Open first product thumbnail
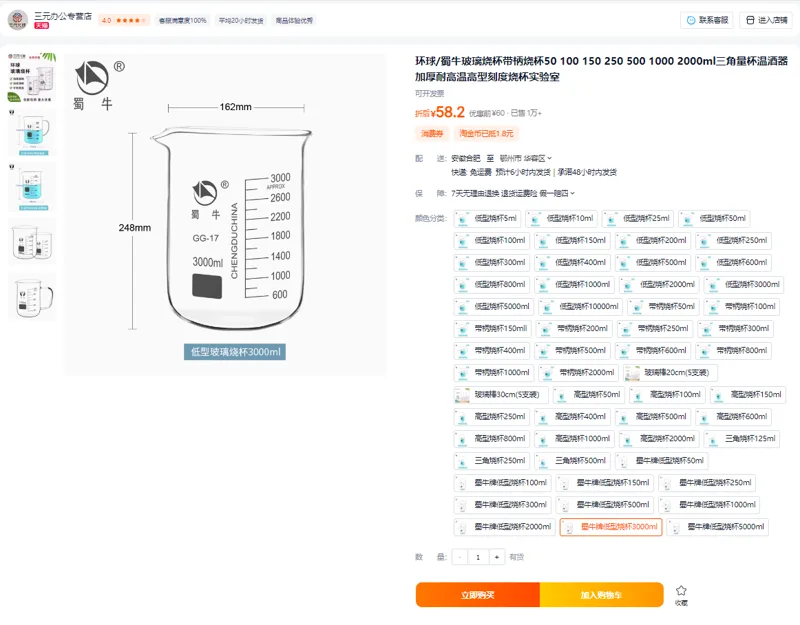The height and width of the screenshot is (625, 800). pyautogui.click(x=32, y=77)
